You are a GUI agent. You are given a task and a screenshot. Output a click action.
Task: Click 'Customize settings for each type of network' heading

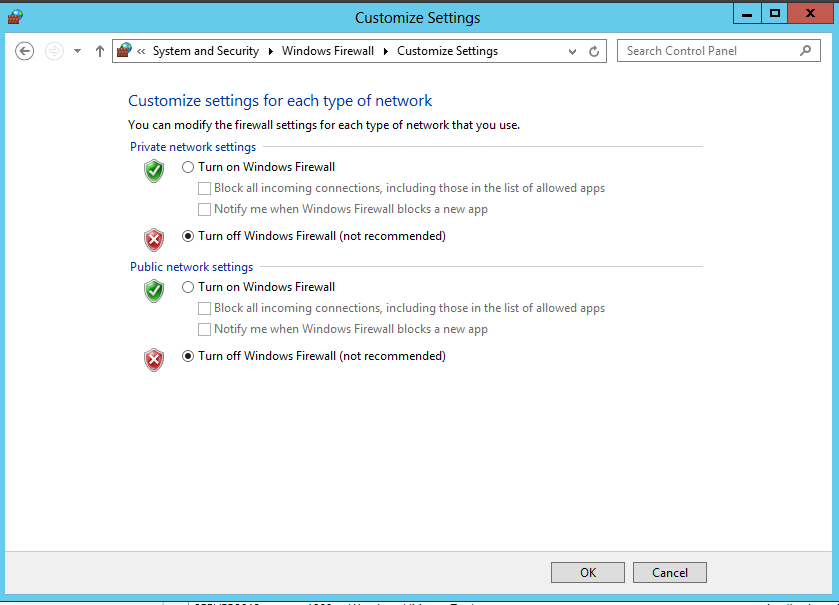pos(280,101)
